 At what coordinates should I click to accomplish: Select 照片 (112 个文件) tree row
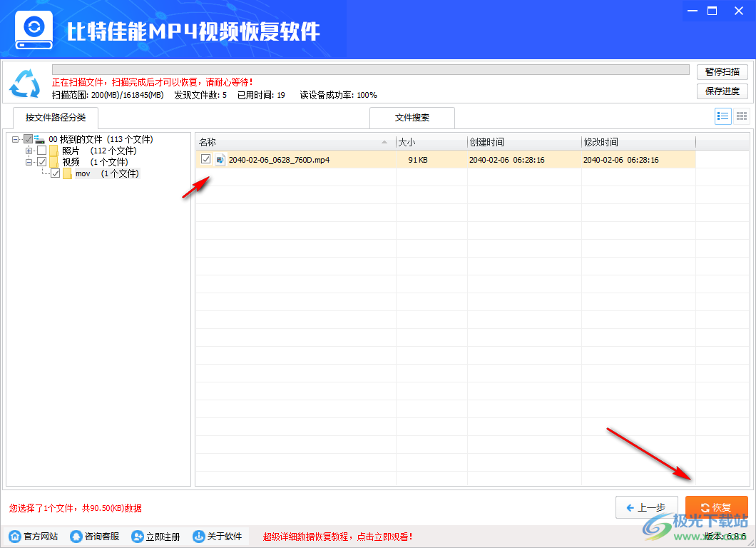tap(99, 151)
